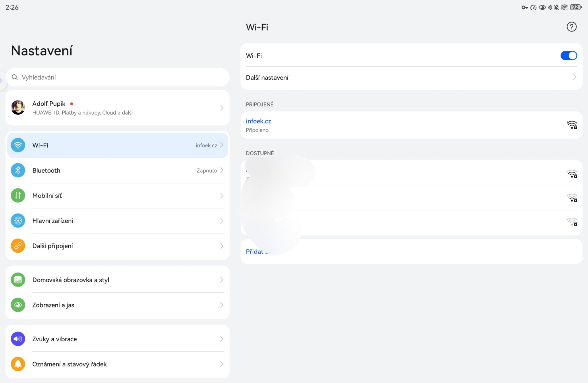Click the blue Wi-Fi icon in sidebar
This screenshot has width=588, height=383.
click(x=18, y=145)
